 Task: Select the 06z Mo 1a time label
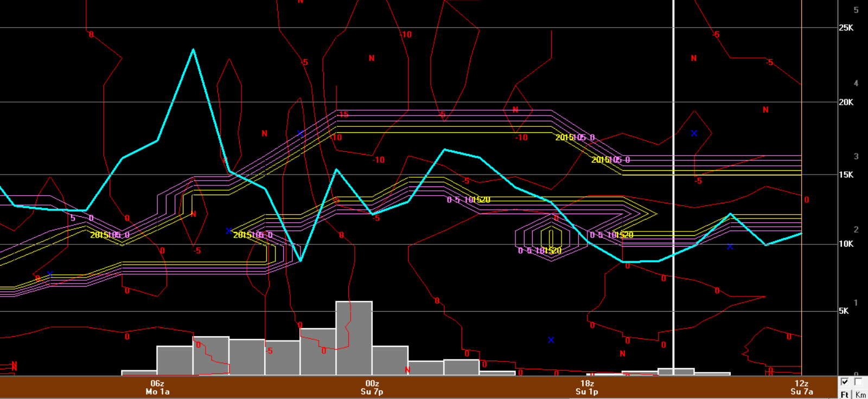pos(157,387)
